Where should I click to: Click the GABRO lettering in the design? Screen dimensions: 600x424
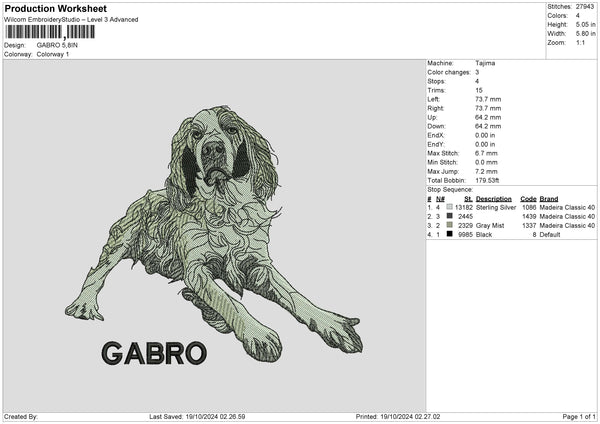point(154,353)
